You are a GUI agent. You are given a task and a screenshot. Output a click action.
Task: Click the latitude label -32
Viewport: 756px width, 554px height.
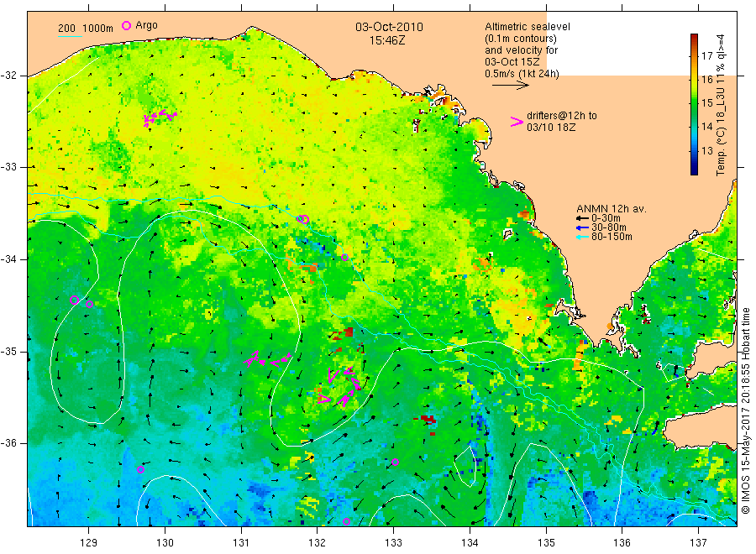click(x=8, y=76)
